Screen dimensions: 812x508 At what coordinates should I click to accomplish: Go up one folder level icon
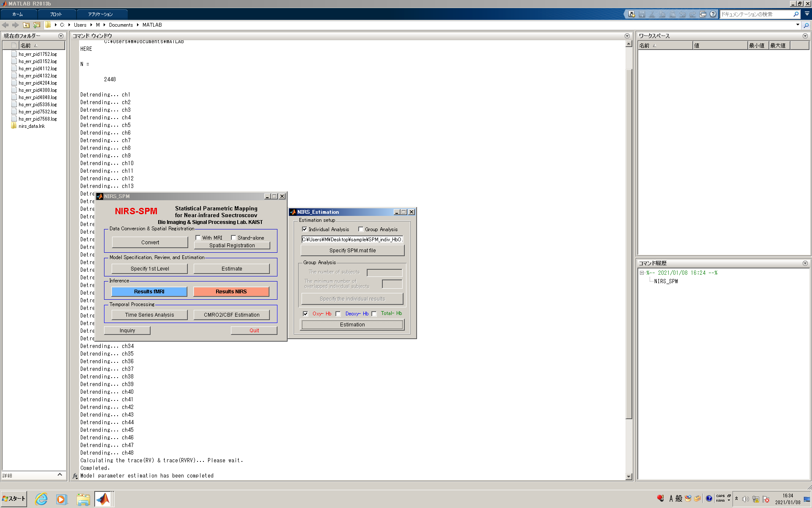point(26,25)
